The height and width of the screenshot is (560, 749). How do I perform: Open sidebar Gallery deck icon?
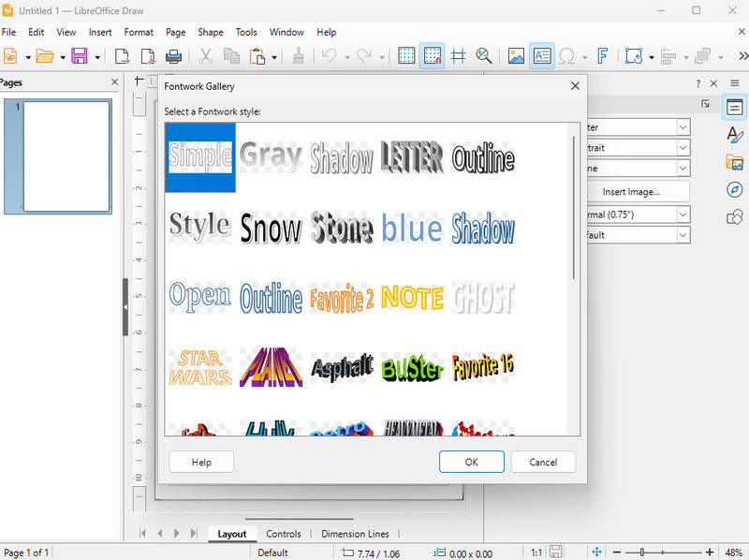[x=734, y=162]
